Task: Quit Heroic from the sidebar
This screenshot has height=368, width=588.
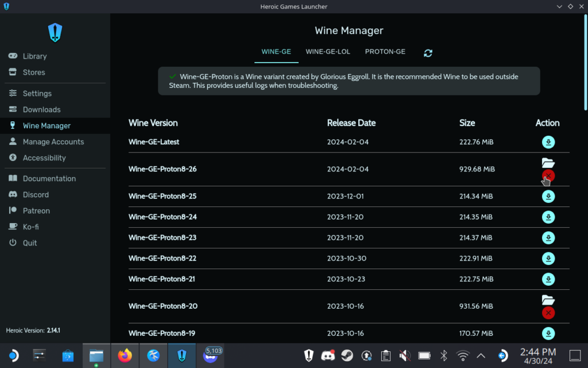Action: click(55, 243)
